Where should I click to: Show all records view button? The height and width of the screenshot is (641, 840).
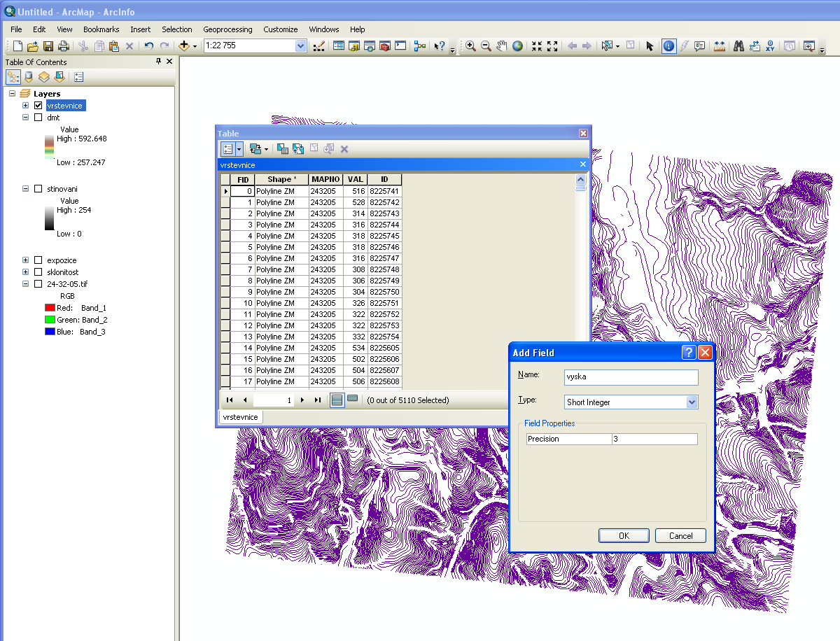coord(337,400)
